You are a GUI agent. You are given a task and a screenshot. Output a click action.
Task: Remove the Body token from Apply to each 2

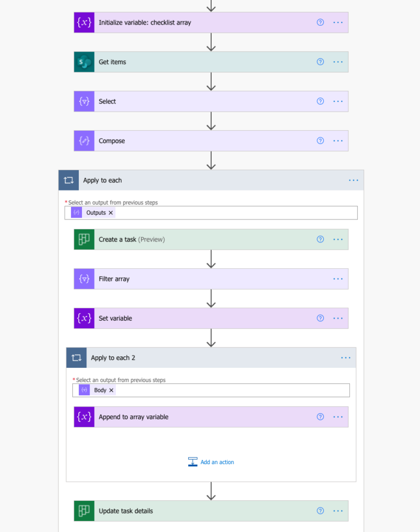click(111, 390)
